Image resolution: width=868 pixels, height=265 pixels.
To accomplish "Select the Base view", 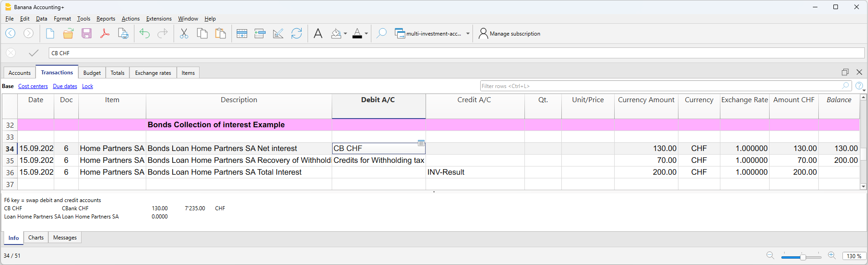I will pos(8,86).
